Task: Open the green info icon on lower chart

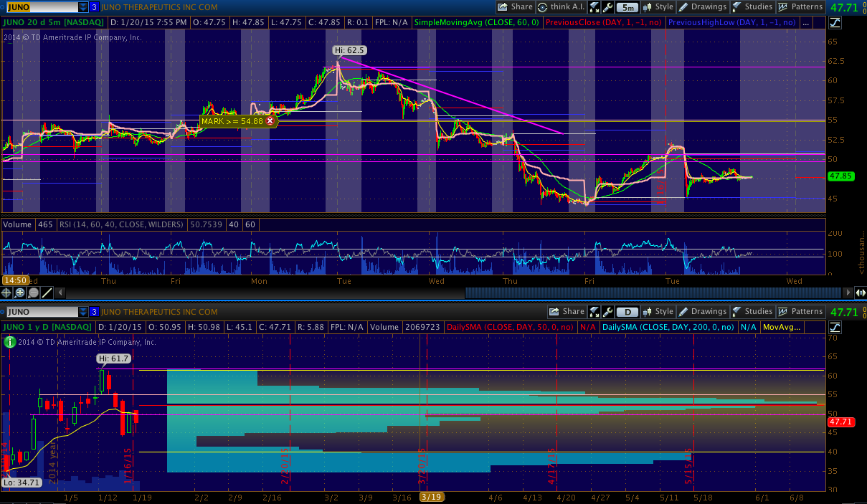Action: click(9, 342)
